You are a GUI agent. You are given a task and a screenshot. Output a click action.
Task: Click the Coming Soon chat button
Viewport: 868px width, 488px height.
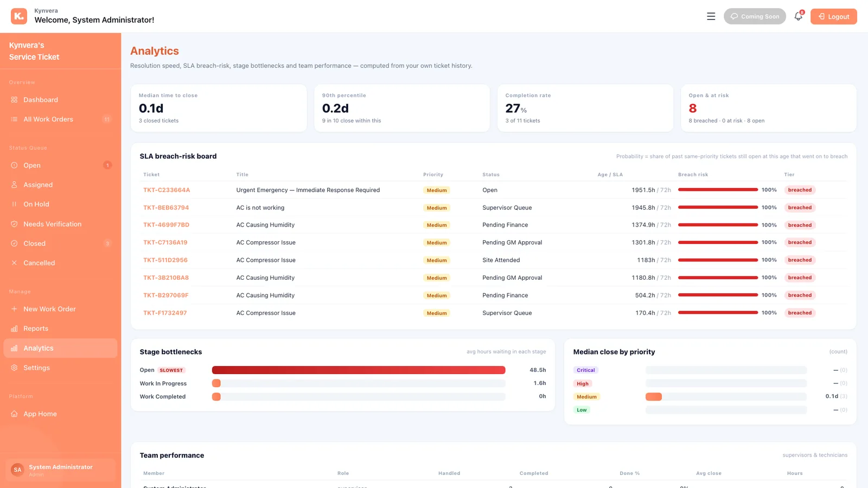[x=755, y=16]
